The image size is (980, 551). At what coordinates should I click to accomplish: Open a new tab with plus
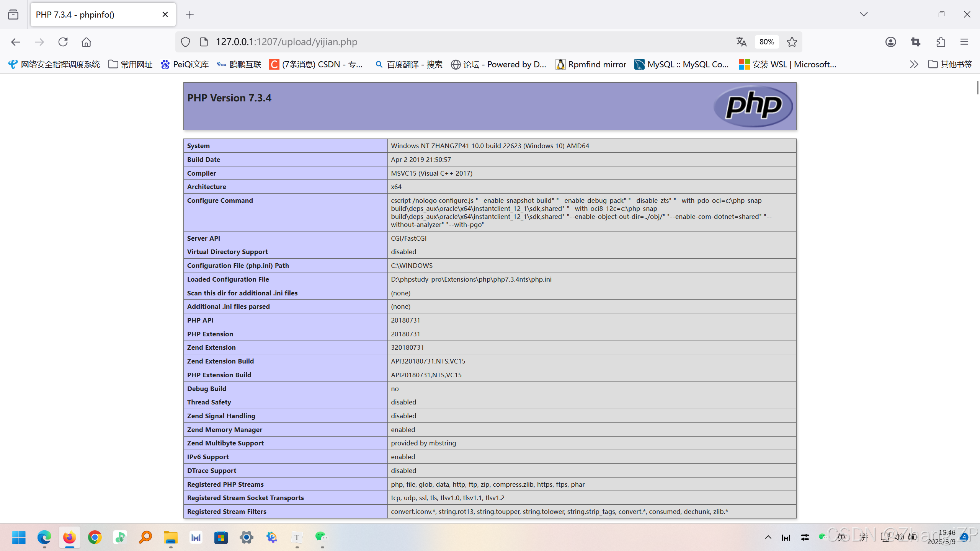[190, 15]
